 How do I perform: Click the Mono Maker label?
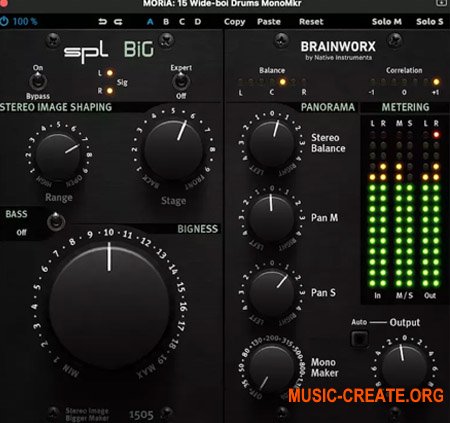[324, 367]
